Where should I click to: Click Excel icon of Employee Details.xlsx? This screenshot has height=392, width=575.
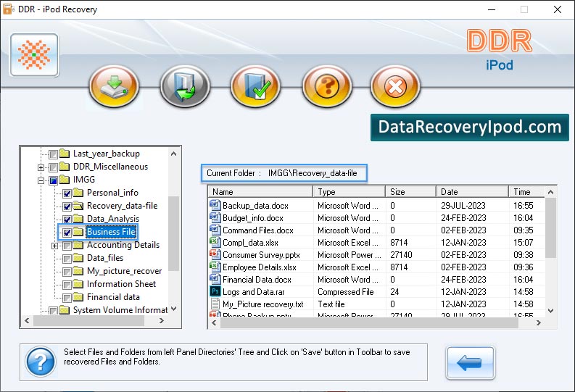[x=215, y=267]
